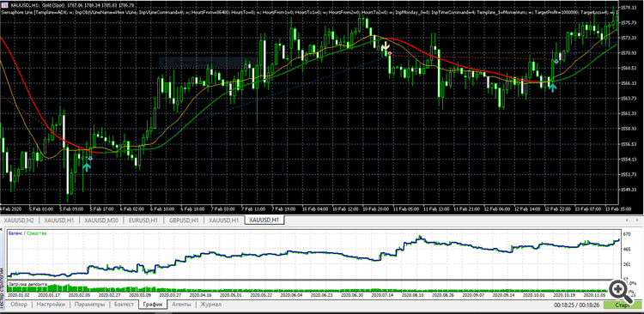Click the 2020.03.09 date on tester graph
Image resolution: width=644 pixels, height=314 pixels.
139,295
